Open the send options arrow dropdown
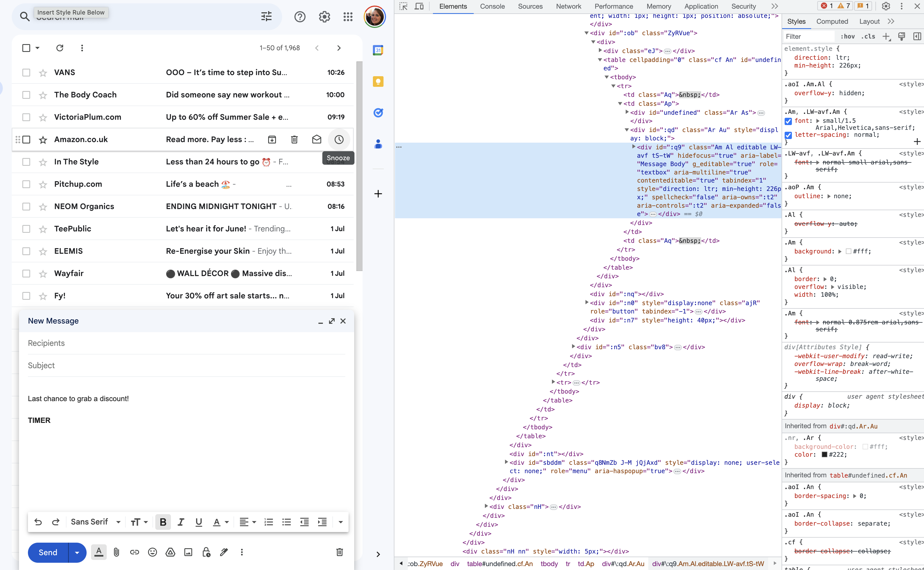 click(77, 552)
